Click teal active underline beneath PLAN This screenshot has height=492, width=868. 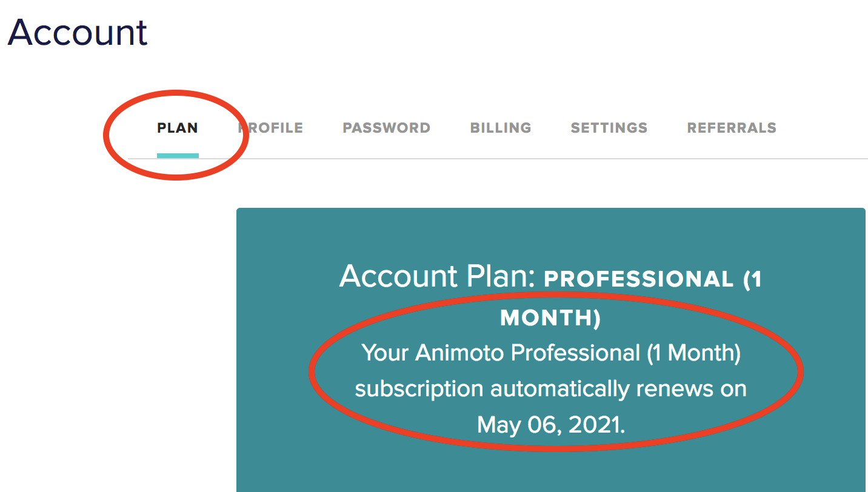[x=178, y=156]
